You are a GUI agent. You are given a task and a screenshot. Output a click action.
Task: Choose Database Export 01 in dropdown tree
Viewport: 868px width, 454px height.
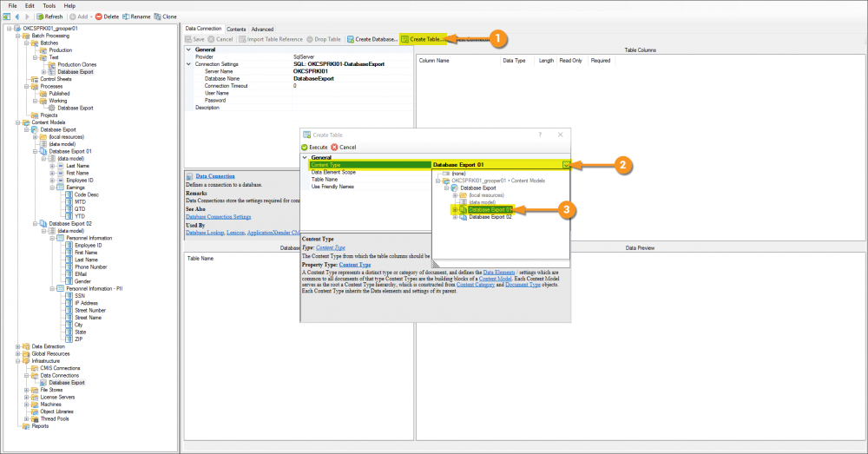pos(490,210)
